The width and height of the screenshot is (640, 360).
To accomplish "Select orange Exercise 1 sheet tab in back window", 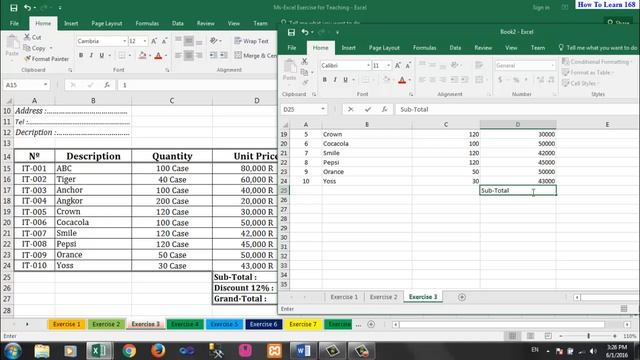I will click(67, 324).
